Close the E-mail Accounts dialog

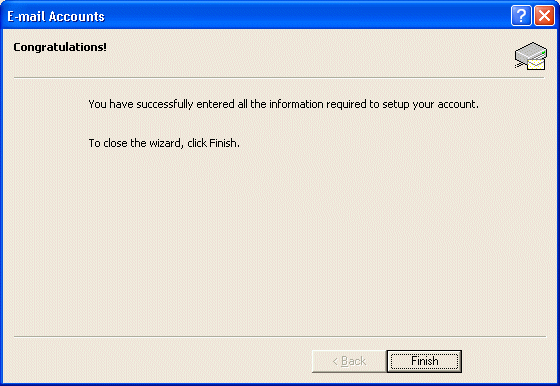tap(544, 16)
